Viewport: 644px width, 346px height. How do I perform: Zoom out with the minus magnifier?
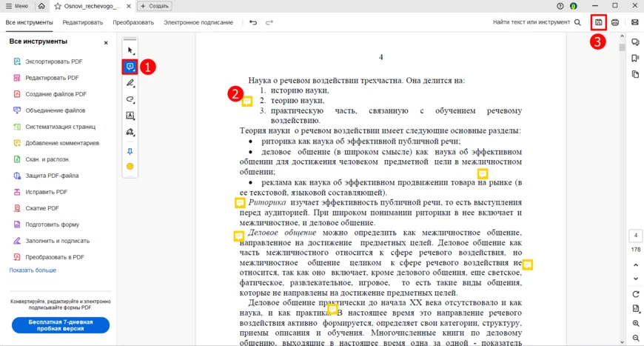click(x=636, y=338)
